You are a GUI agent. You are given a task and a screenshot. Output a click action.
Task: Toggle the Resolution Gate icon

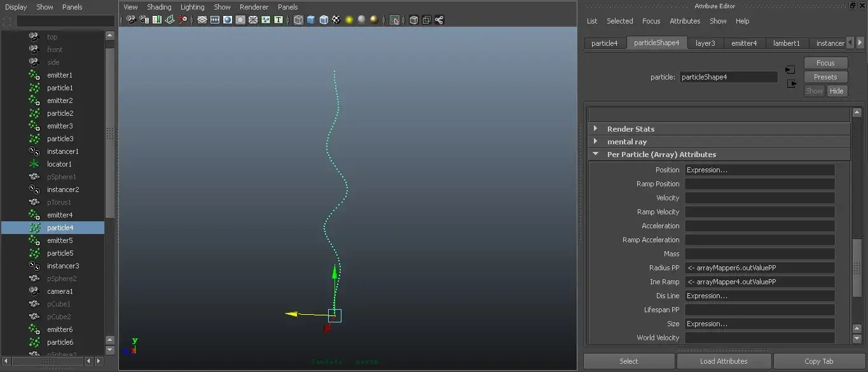tap(228, 20)
